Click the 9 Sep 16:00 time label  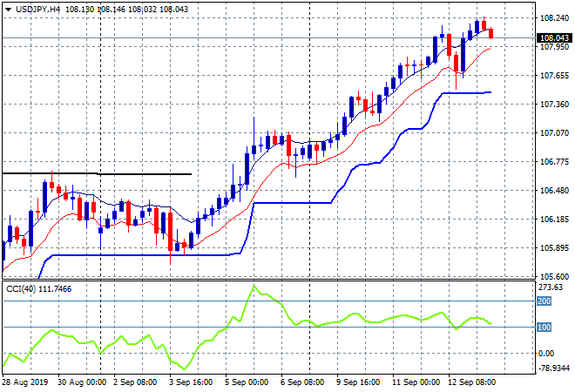358,382
